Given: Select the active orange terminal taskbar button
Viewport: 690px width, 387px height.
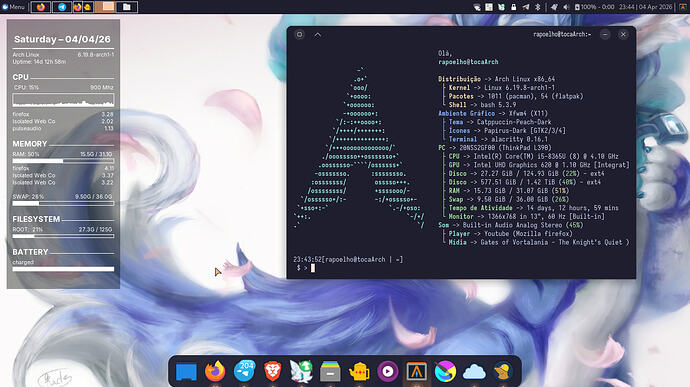Looking at the screenshot, I should pos(105,7).
